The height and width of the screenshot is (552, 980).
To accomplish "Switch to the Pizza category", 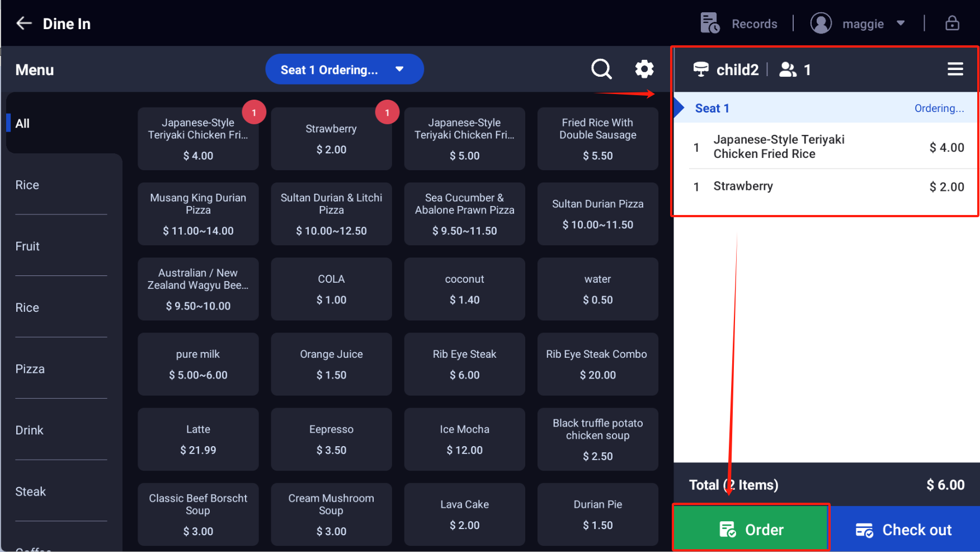I will (x=30, y=368).
